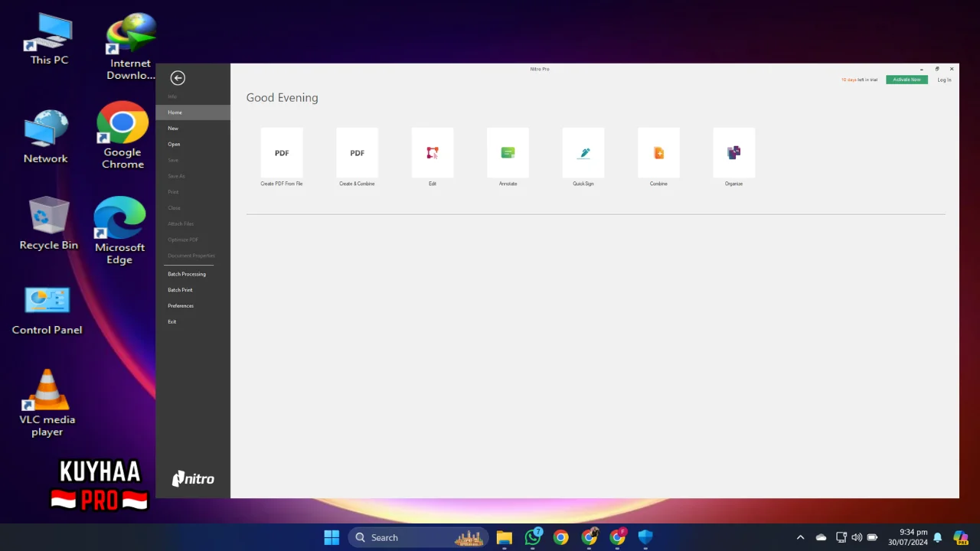Open the clock showing 9:34 pm
This screenshot has width=980, height=551.
pos(907,537)
